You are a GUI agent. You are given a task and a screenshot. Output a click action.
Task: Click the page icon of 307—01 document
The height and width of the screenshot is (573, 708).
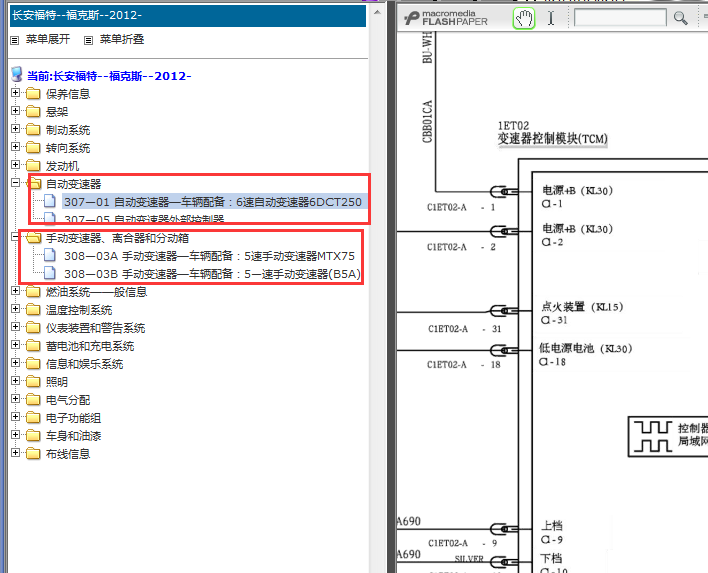(x=50, y=201)
